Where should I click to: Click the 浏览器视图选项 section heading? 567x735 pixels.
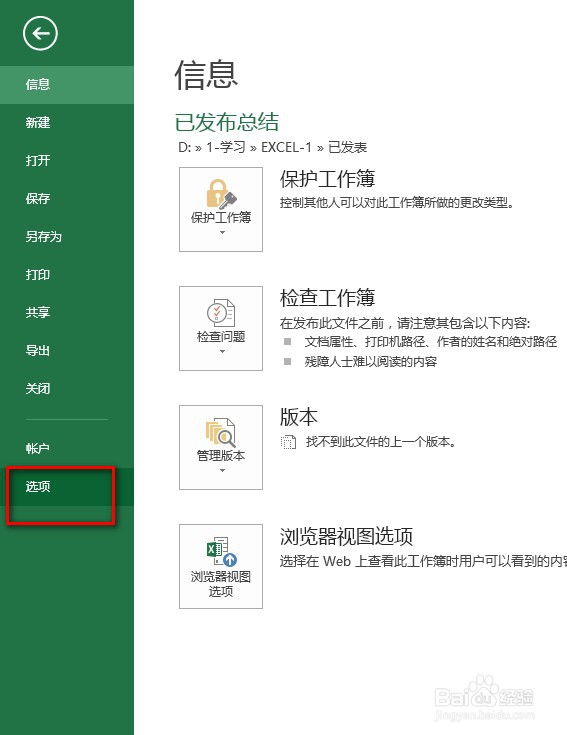(346, 536)
